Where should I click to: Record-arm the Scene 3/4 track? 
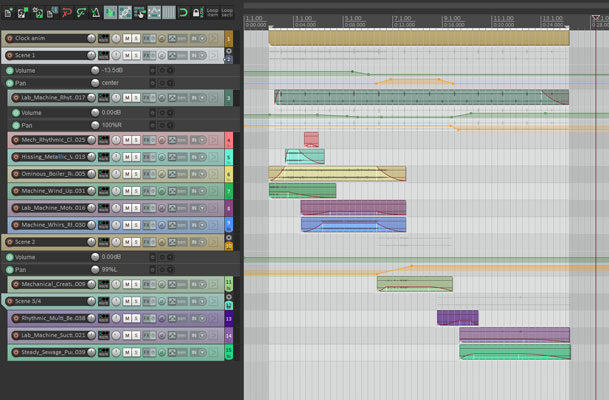click(10, 301)
